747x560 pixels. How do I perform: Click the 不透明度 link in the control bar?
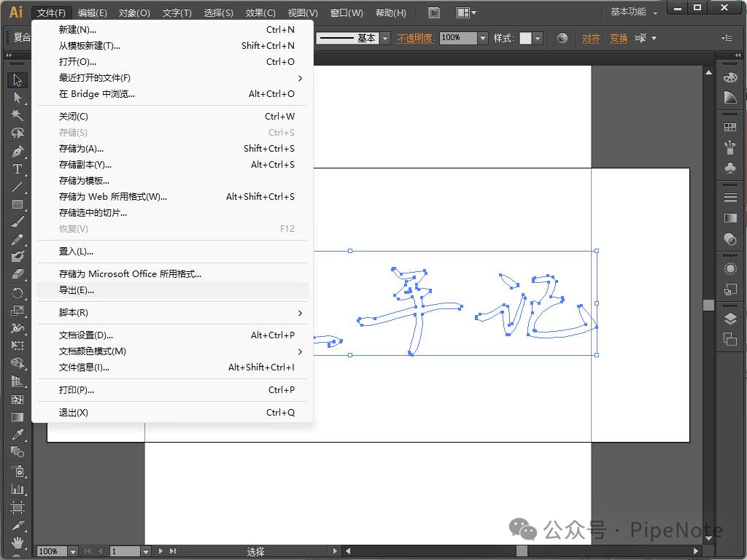pos(415,38)
